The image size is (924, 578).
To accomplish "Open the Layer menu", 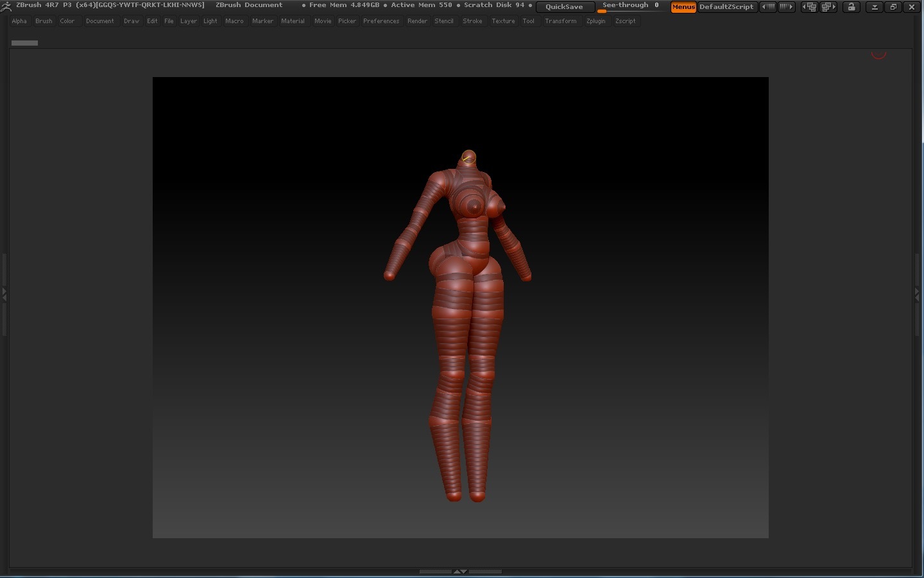I will coord(189,21).
